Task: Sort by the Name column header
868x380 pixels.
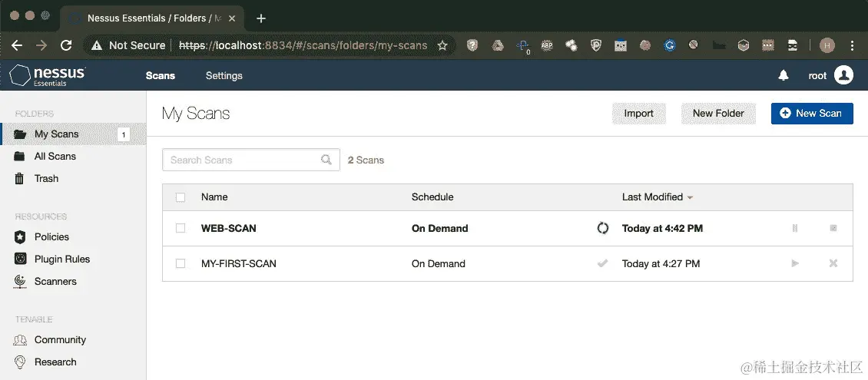Action: pyautogui.click(x=214, y=197)
